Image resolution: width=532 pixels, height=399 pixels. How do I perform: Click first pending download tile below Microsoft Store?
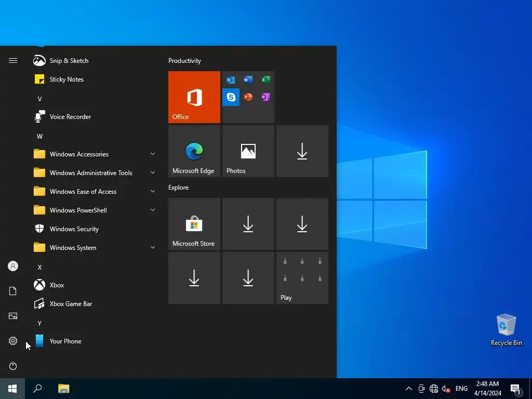pos(194,278)
